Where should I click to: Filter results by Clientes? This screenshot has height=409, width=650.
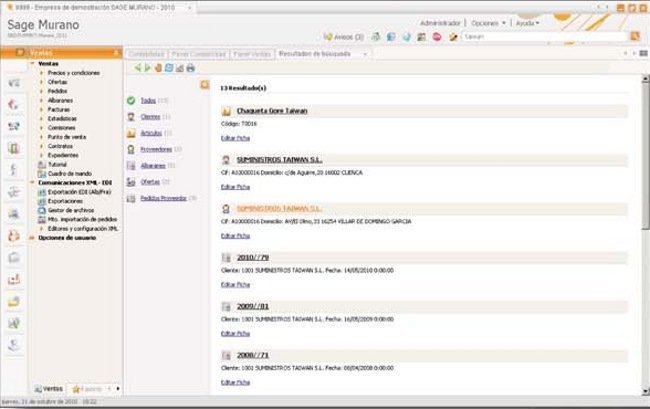(152, 117)
